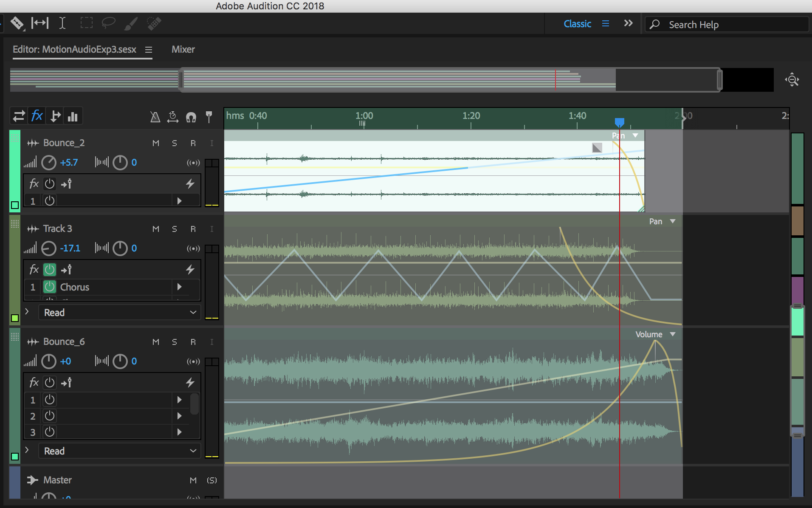Show the EQ track controls view
This screenshot has height=508, width=812.
pos(73,116)
